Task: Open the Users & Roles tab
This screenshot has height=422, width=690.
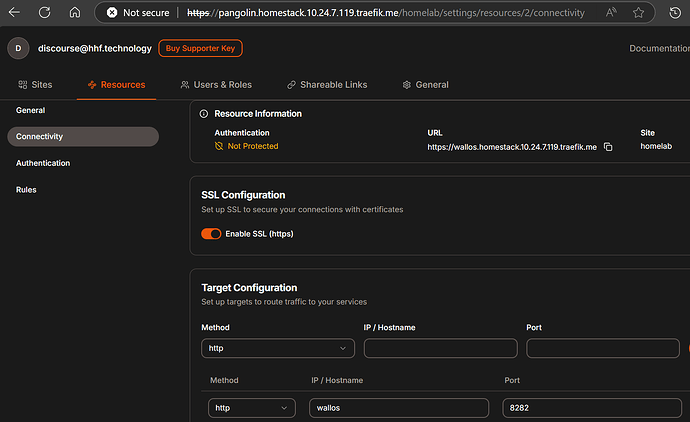Action: (x=216, y=84)
